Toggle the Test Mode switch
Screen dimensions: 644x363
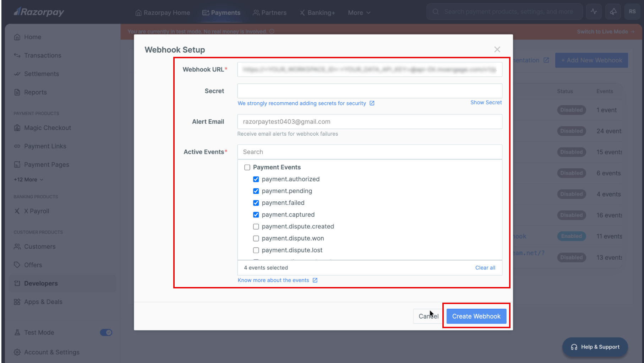click(x=106, y=332)
